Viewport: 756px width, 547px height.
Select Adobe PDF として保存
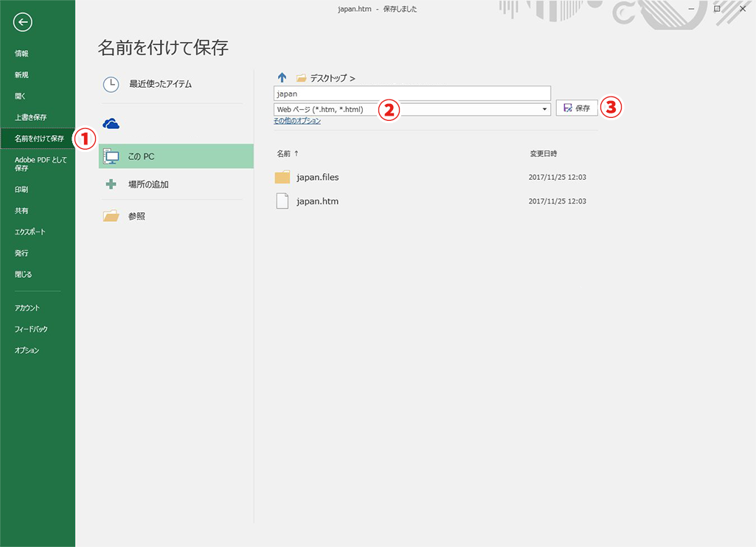[x=40, y=164]
